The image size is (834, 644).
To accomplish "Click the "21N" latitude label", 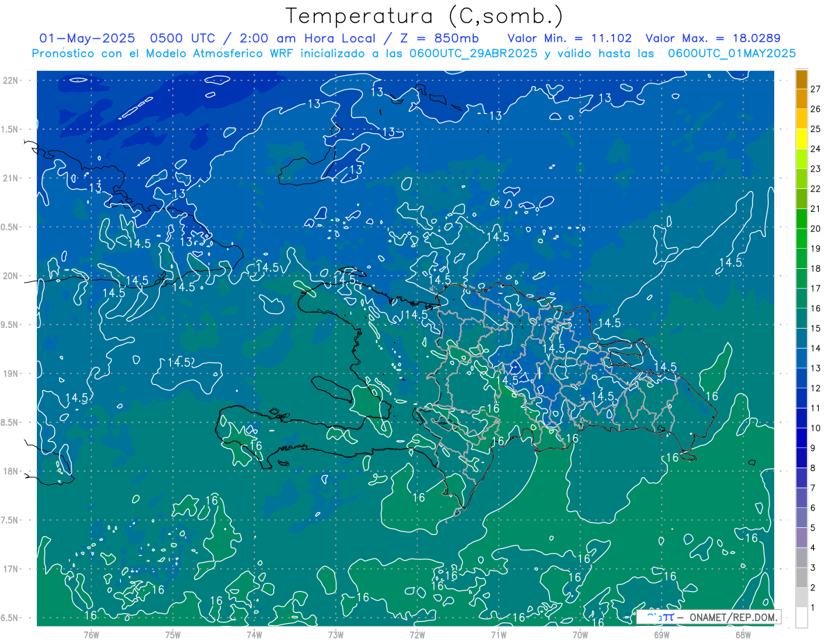I will (11, 179).
